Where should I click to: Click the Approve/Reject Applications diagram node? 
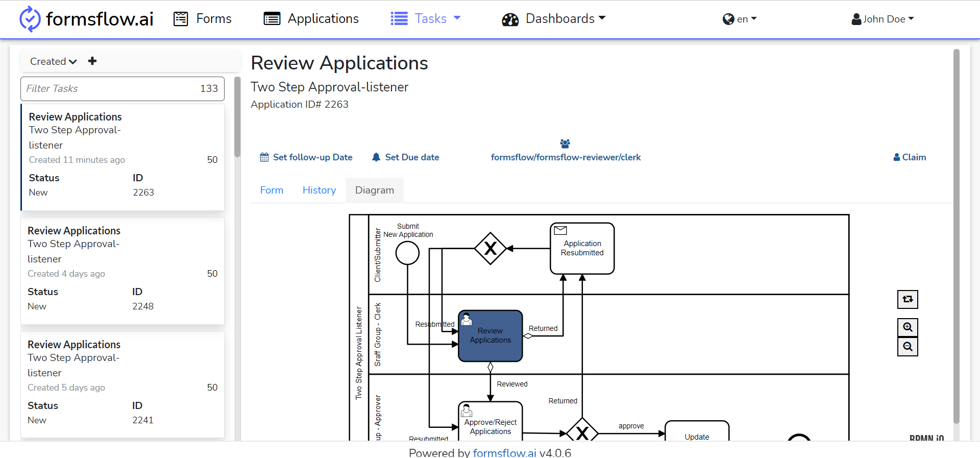click(491, 422)
